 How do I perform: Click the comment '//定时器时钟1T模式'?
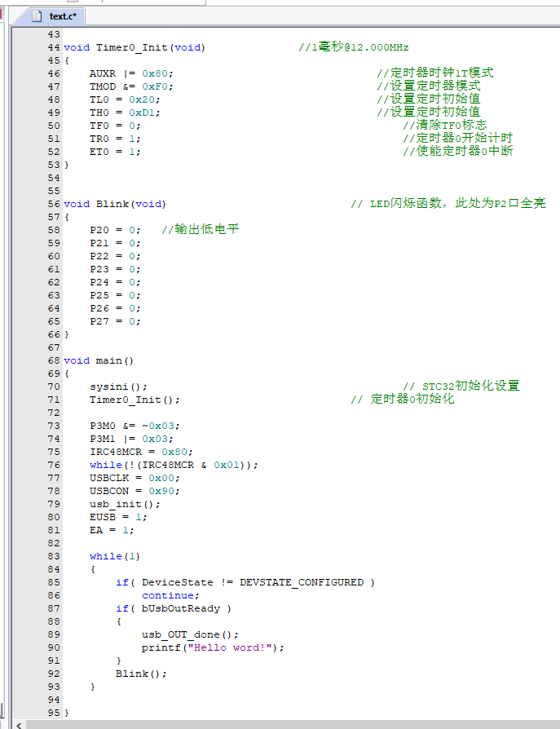point(435,73)
